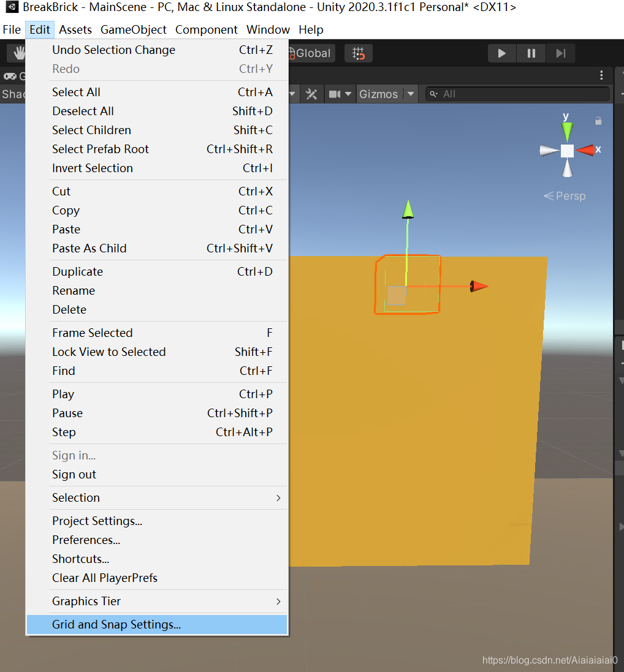Open Gizmos dropdown arrow
This screenshot has width=624, height=672.
(x=411, y=94)
